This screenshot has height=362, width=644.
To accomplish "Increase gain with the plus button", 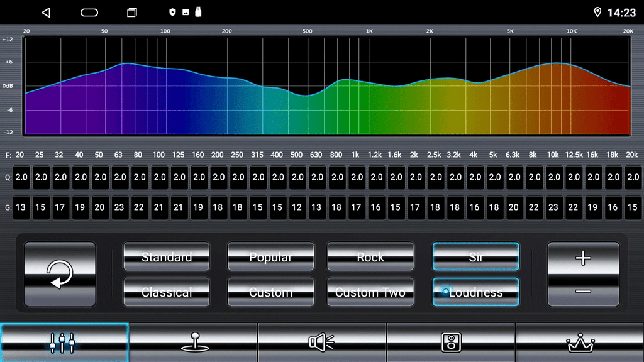I will 583,258.
